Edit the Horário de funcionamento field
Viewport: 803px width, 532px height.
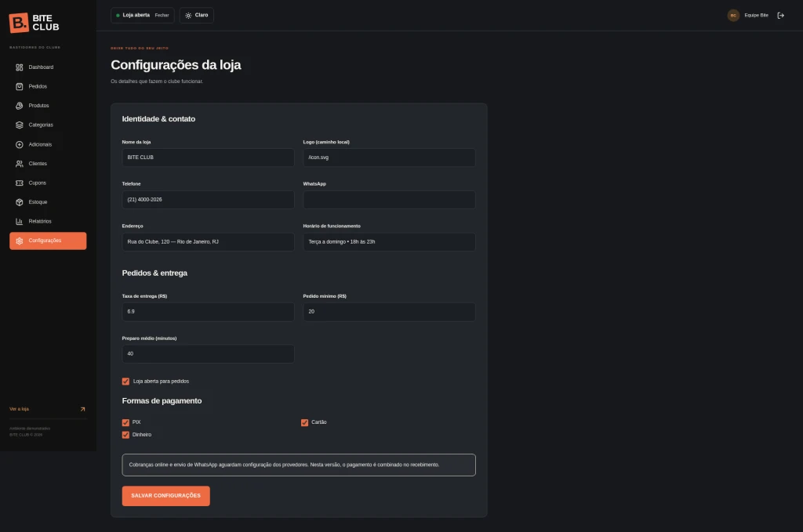click(389, 242)
